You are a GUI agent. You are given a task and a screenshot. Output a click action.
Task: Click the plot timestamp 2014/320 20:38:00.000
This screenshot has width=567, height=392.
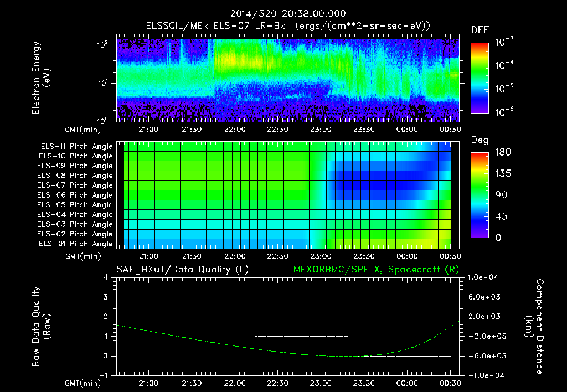point(288,14)
